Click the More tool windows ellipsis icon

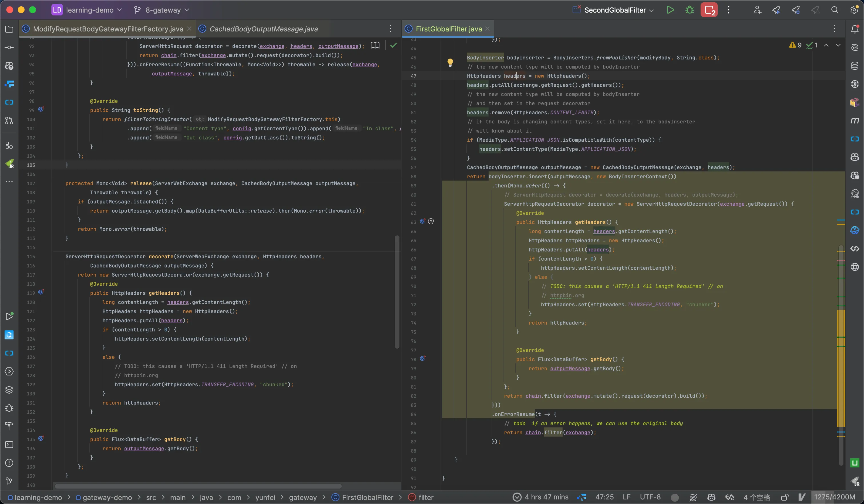tap(9, 182)
